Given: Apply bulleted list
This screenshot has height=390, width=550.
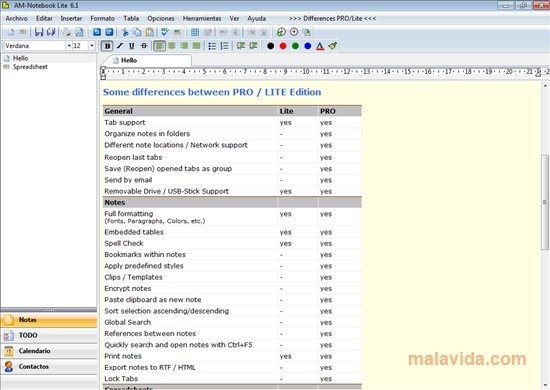Looking at the screenshot, I should pos(212,46).
